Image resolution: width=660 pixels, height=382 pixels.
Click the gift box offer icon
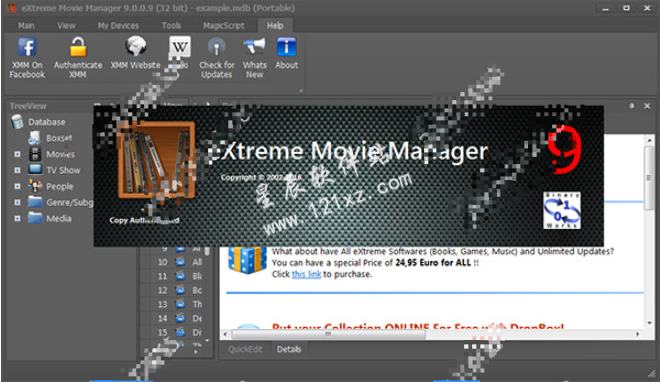pyautogui.click(x=247, y=260)
